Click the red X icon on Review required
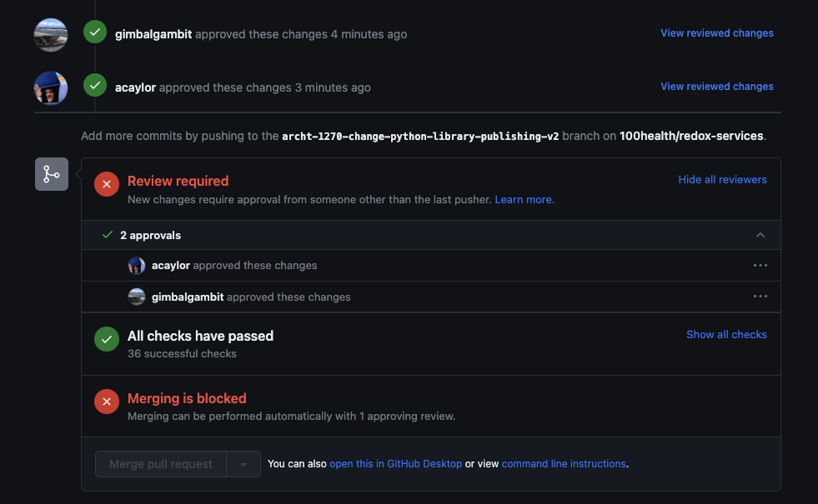The width and height of the screenshot is (818, 504). pyautogui.click(x=106, y=184)
